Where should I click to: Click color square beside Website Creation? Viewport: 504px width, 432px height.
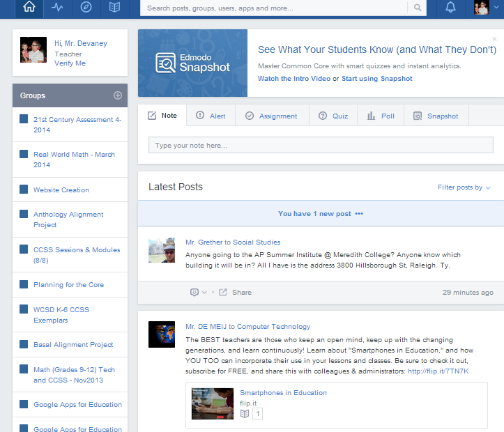(x=24, y=190)
